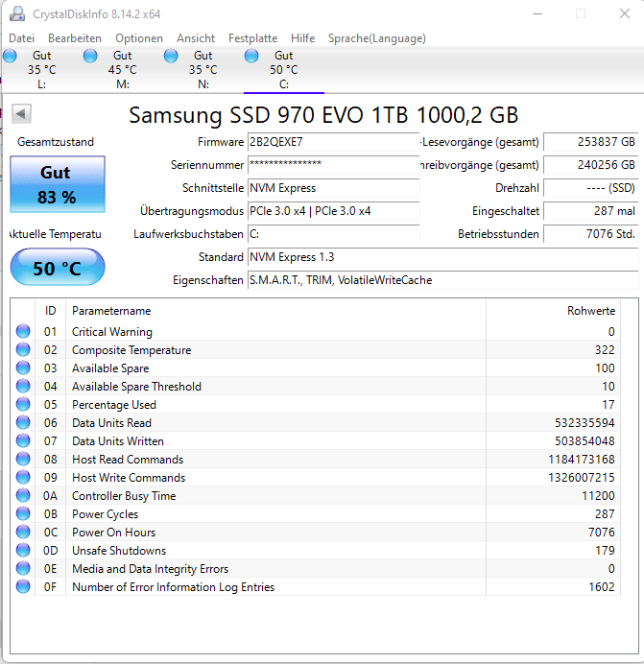Click status orb for Data Units Read row
The width and height of the screenshot is (644, 664).
coord(23,422)
